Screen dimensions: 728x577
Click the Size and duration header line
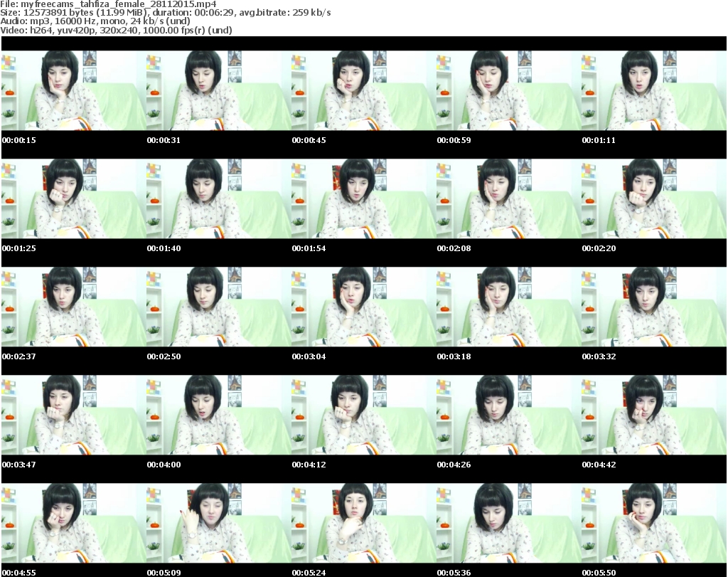[x=166, y=13]
